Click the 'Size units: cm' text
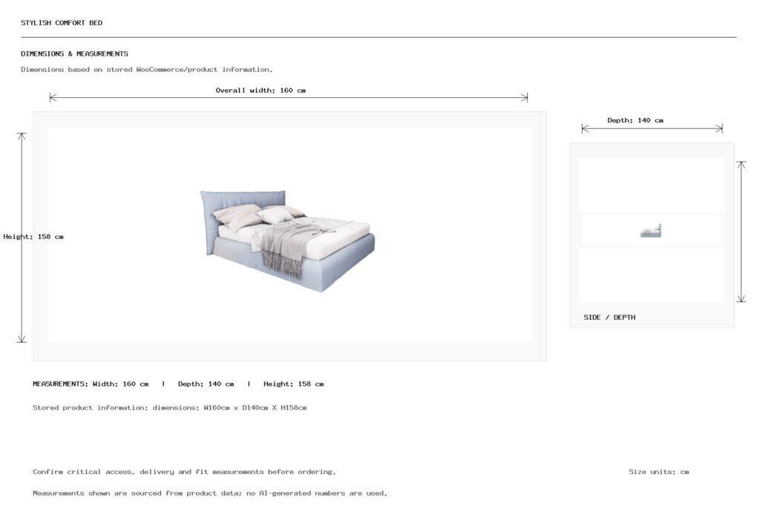The height and width of the screenshot is (532, 760). [x=659, y=471]
